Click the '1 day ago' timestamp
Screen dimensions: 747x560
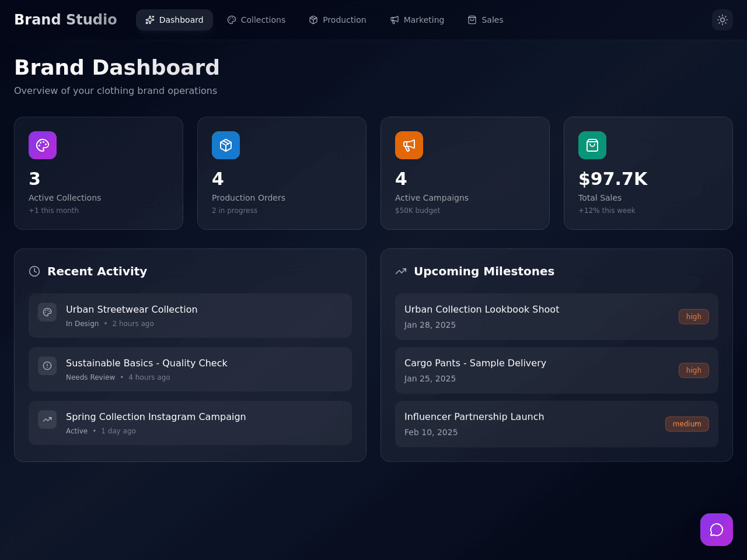coord(118,431)
